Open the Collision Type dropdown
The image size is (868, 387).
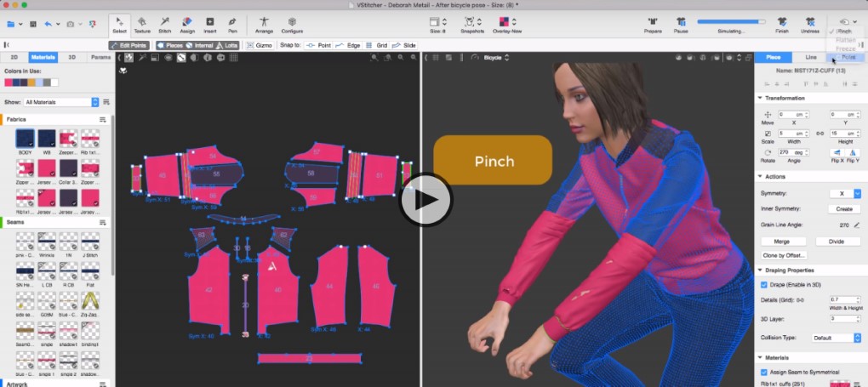tap(837, 338)
